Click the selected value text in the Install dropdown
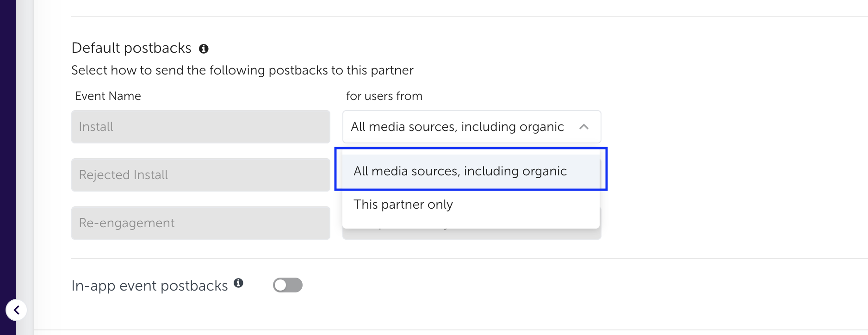Screen dimensions: 868x335 457,127
